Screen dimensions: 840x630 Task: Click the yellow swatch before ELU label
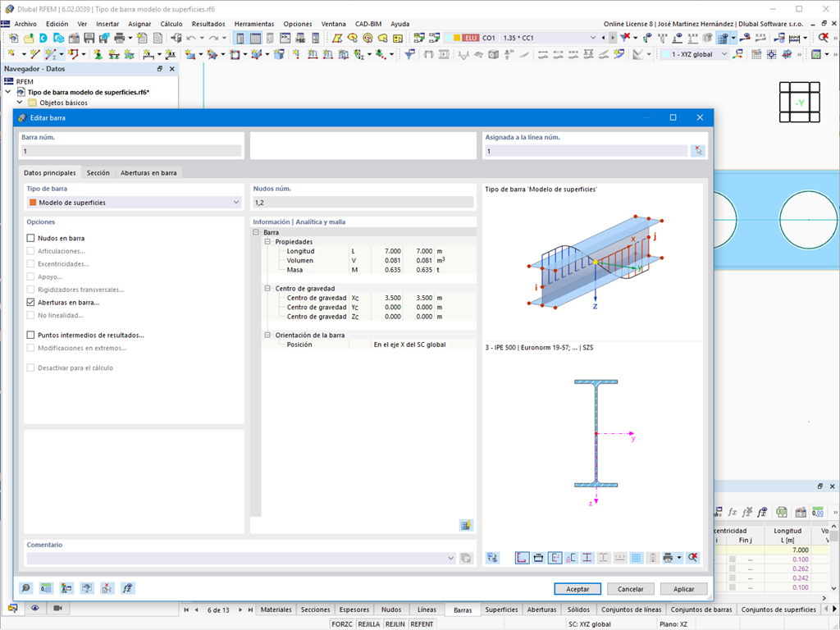tap(456, 38)
